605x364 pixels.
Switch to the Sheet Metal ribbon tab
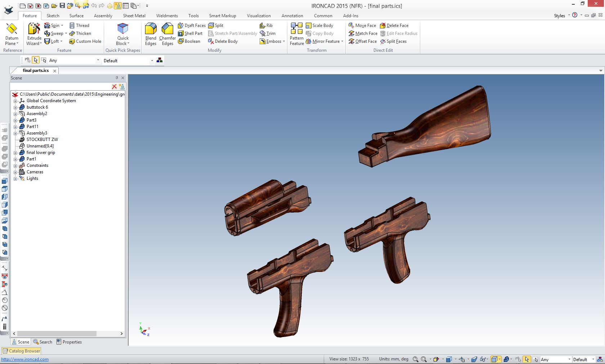(x=134, y=16)
